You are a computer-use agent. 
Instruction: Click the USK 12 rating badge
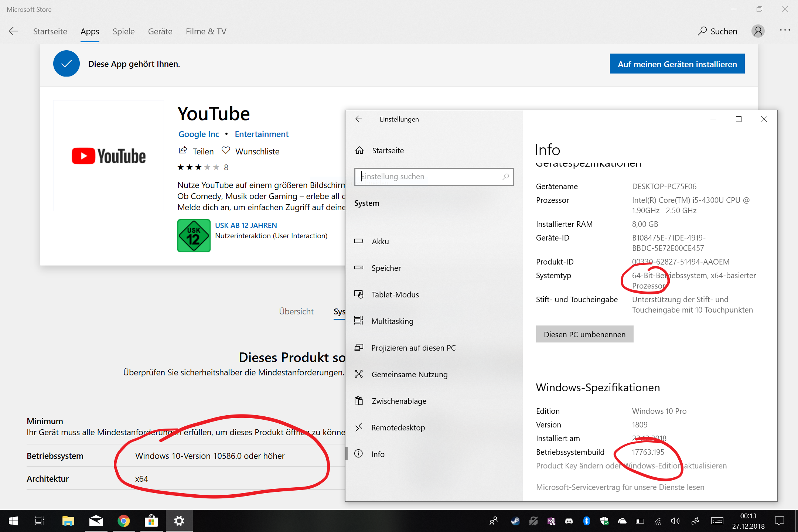[x=194, y=236]
